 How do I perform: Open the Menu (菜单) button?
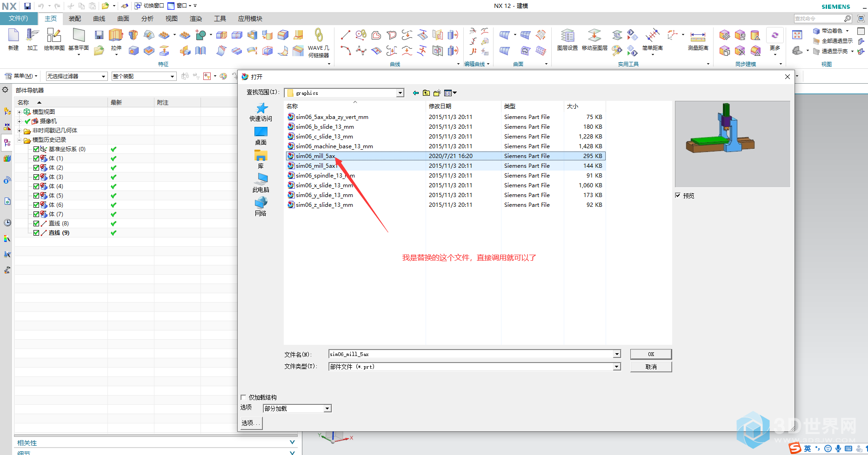click(x=21, y=76)
